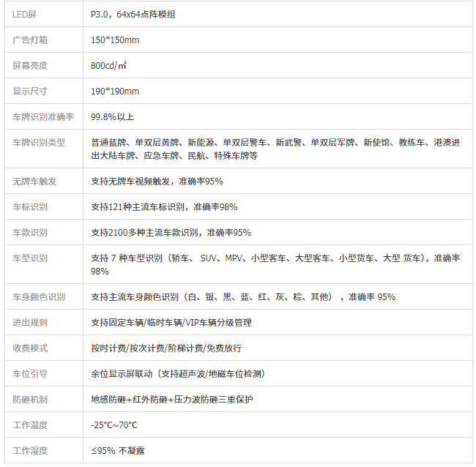Select the '≤95% 不凝露' humidity value
This screenshot has width=476, height=467.
(118, 451)
